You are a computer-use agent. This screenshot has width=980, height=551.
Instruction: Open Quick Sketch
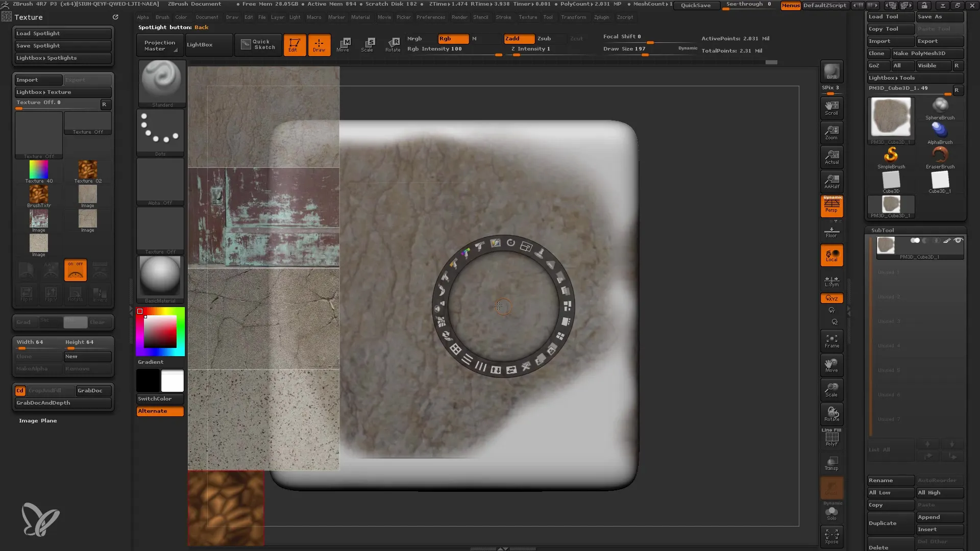(258, 45)
